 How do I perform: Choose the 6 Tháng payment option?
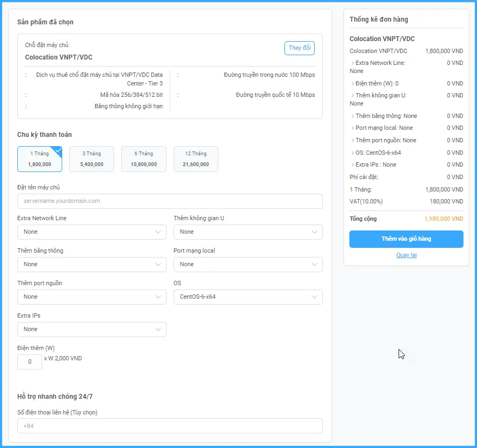click(143, 159)
